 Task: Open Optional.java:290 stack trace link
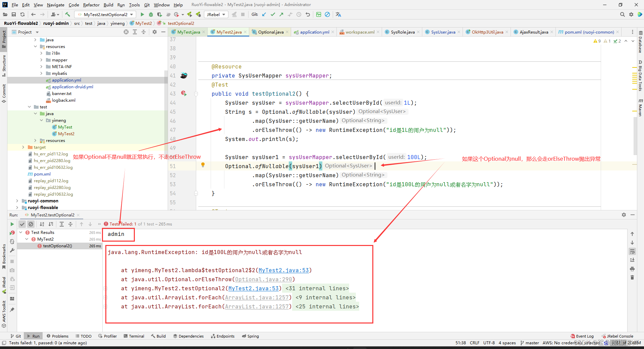[x=263, y=279]
